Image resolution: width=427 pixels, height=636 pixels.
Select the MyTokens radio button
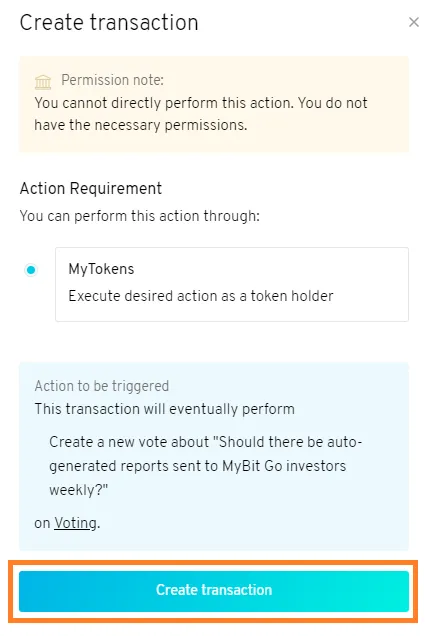[x=31, y=270]
